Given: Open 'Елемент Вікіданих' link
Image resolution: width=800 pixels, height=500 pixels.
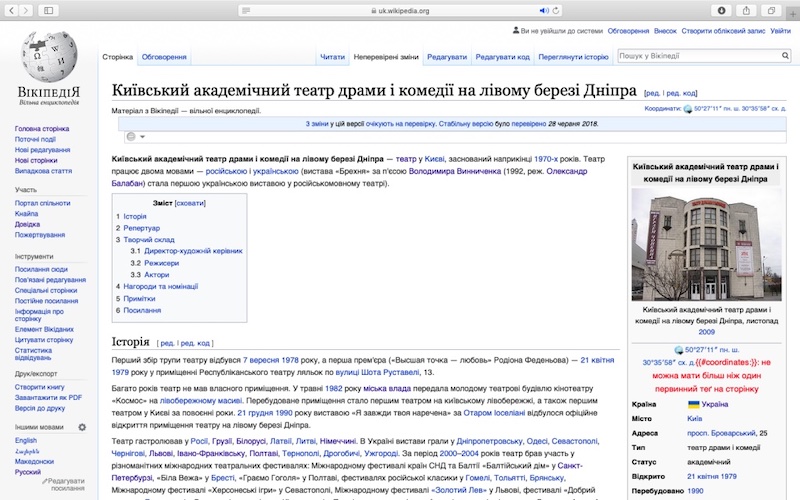Looking at the screenshot, I should pyautogui.click(x=44, y=329).
